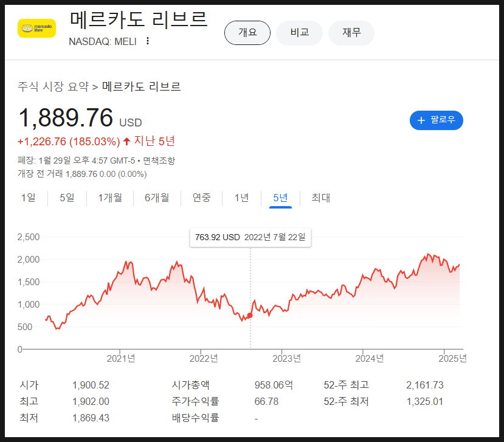Open the three-dot menu beside NASDAQ: MELI
Image resolution: width=504 pixels, height=442 pixels.
click(x=148, y=41)
